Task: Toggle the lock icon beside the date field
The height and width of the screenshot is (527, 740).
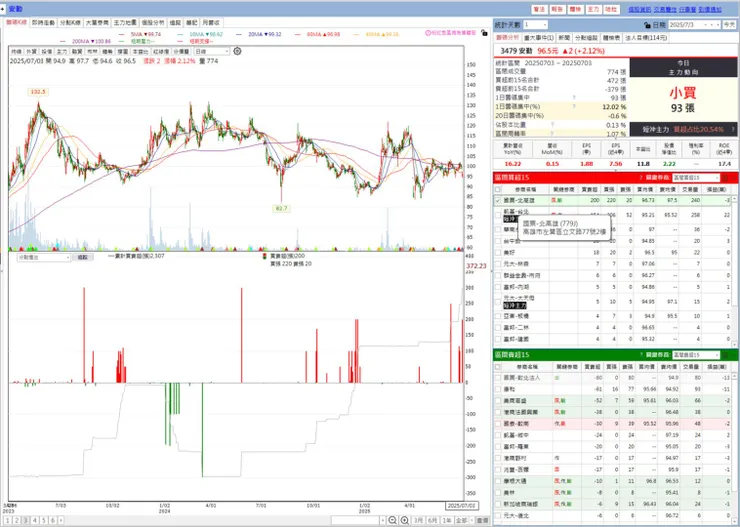Action: pyautogui.click(x=647, y=25)
